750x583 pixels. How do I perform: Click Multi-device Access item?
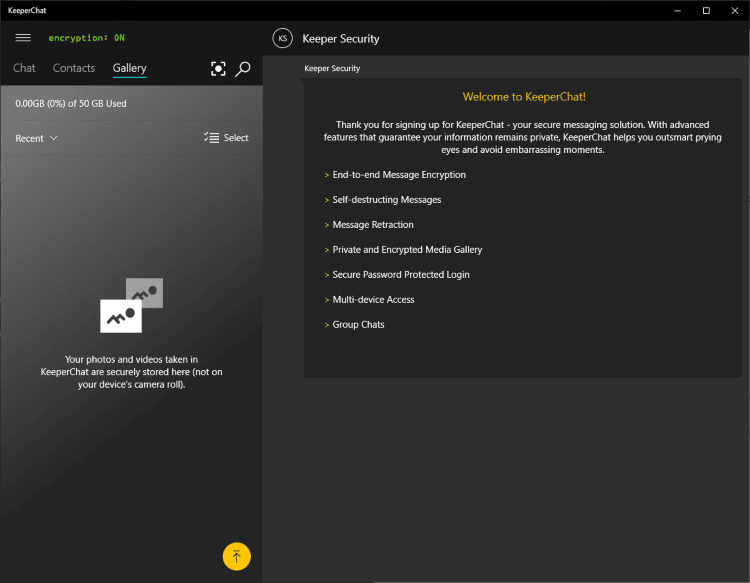(373, 299)
